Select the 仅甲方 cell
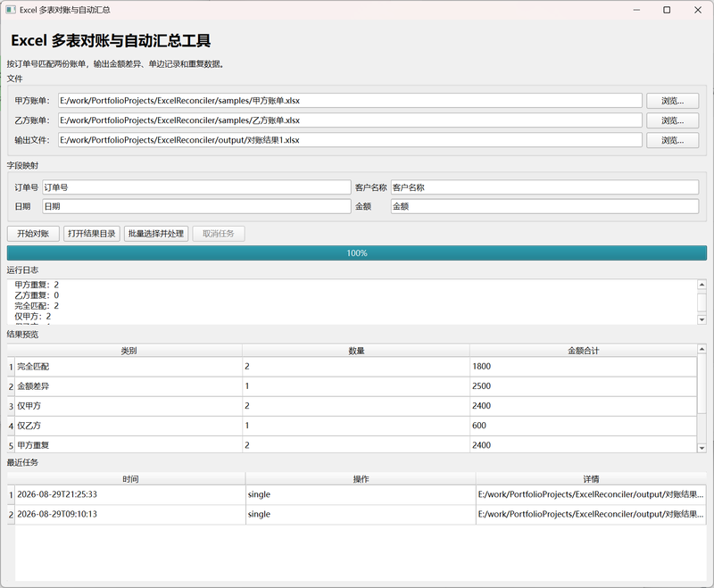 (129, 406)
